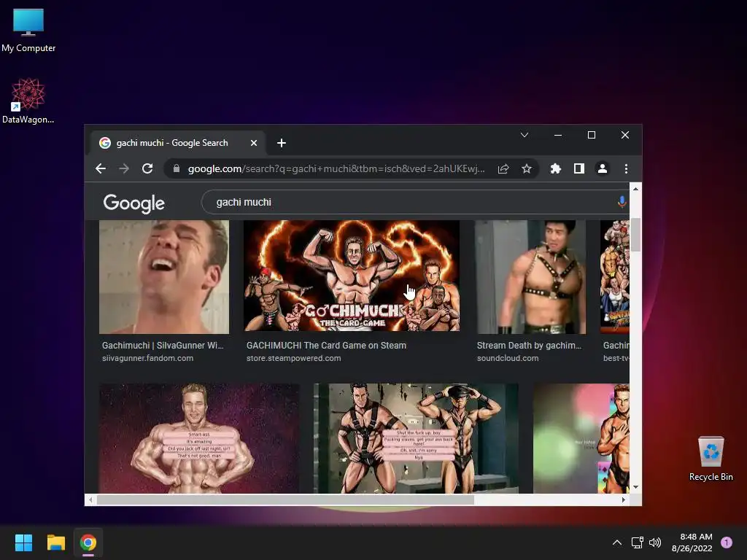Click the address bar URL
The width and height of the screenshot is (747, 560).
point(336,168)
